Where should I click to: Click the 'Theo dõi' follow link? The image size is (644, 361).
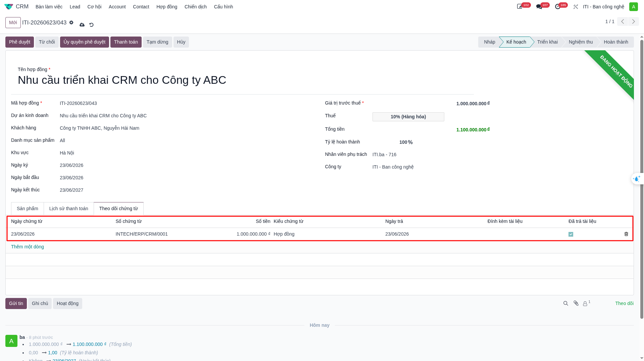(624, 303)
